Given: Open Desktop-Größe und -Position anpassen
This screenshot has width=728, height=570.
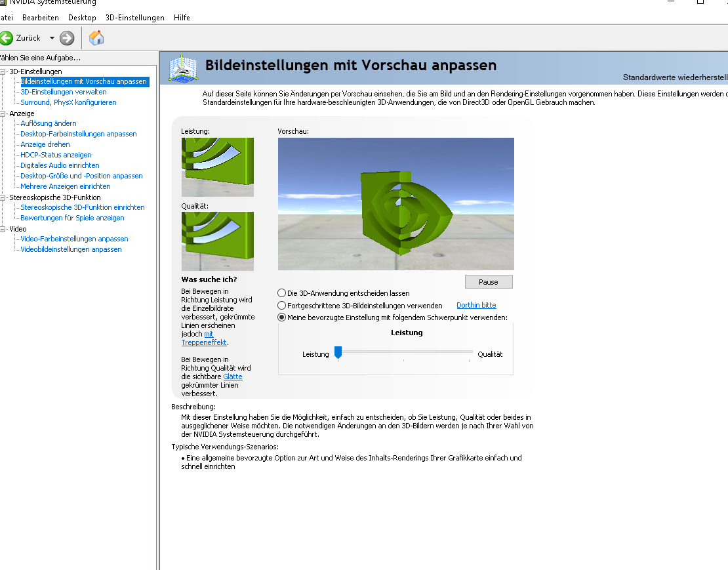Looking at the screenshot, I should (x=81, y=176).
